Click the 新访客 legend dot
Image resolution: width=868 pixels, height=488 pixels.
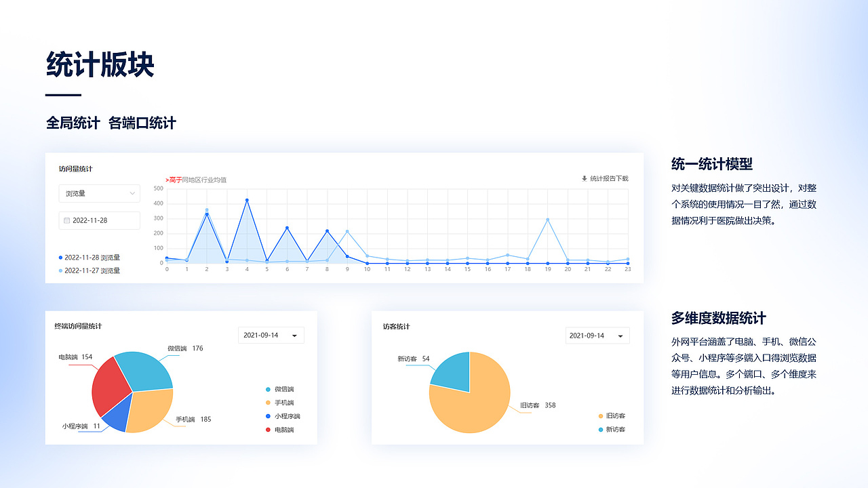(x=600, y=430)
